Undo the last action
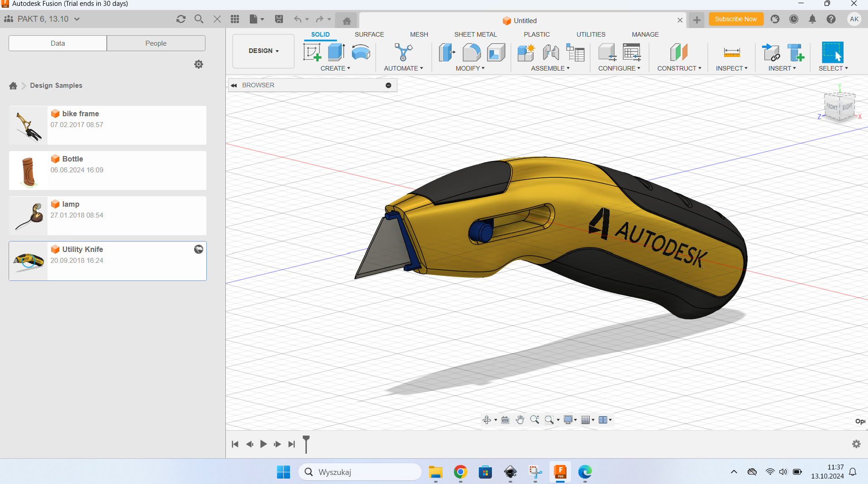Image resolution: width=868 pixels, height=484 pixels. pyautogui.click(x=298, y=19)
